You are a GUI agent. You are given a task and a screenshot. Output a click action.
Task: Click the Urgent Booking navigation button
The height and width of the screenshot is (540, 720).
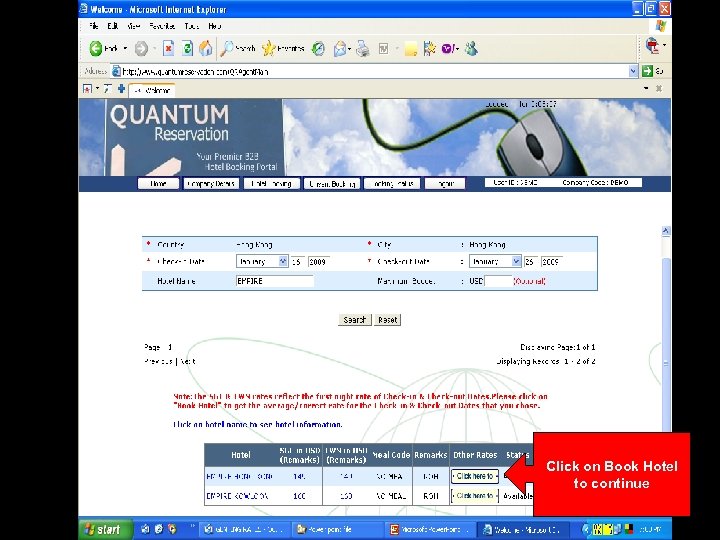[332, 184]
